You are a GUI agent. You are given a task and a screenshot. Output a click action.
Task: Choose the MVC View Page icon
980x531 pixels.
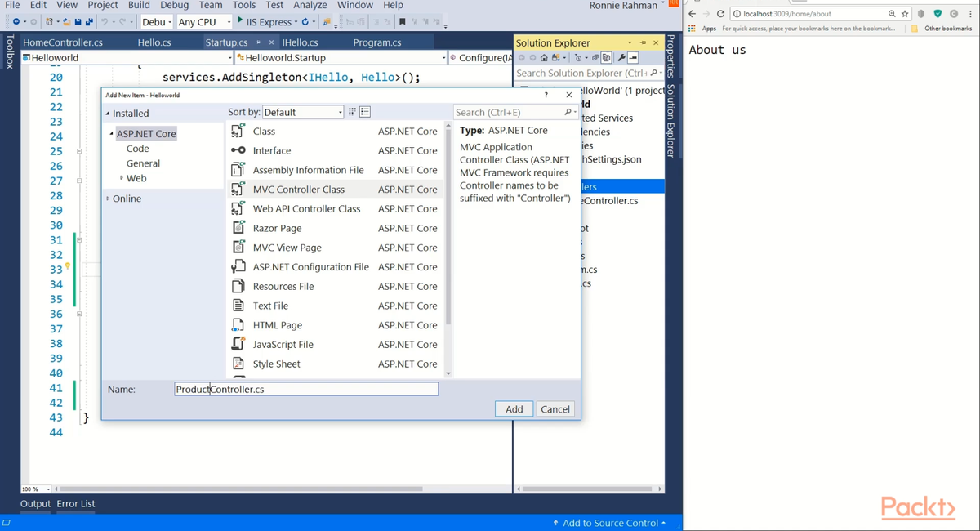coord(238,248)
